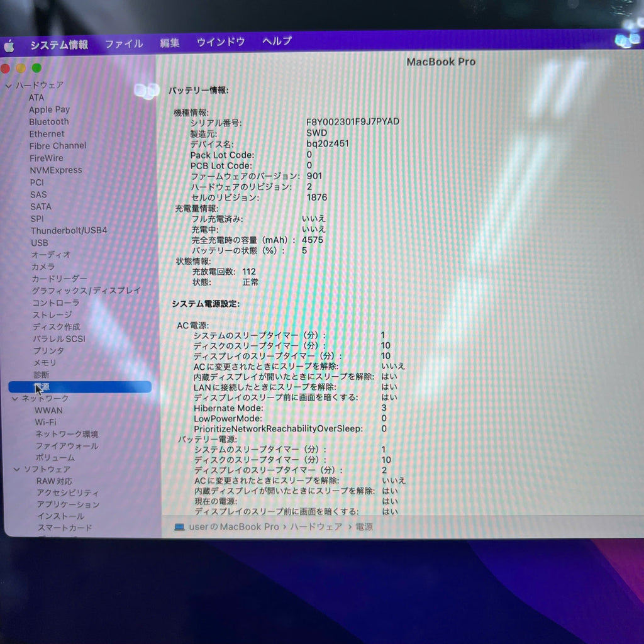Select パラレルSCSI in the sidebar
This screenshot has width=644, height=644.
coord(59,339)
